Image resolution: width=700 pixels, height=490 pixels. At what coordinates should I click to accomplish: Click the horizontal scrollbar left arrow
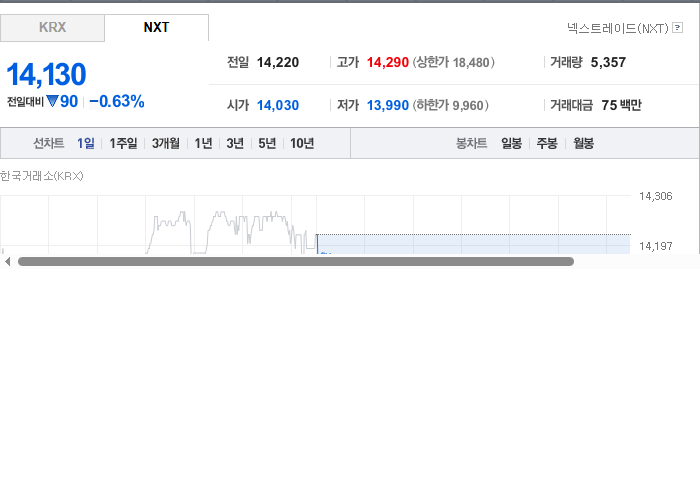click(x=7, y=262)
